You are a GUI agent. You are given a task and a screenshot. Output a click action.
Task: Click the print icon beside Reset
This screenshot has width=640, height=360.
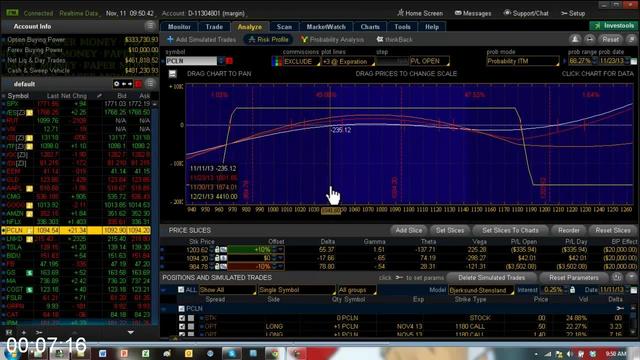[x=589, y=40]
